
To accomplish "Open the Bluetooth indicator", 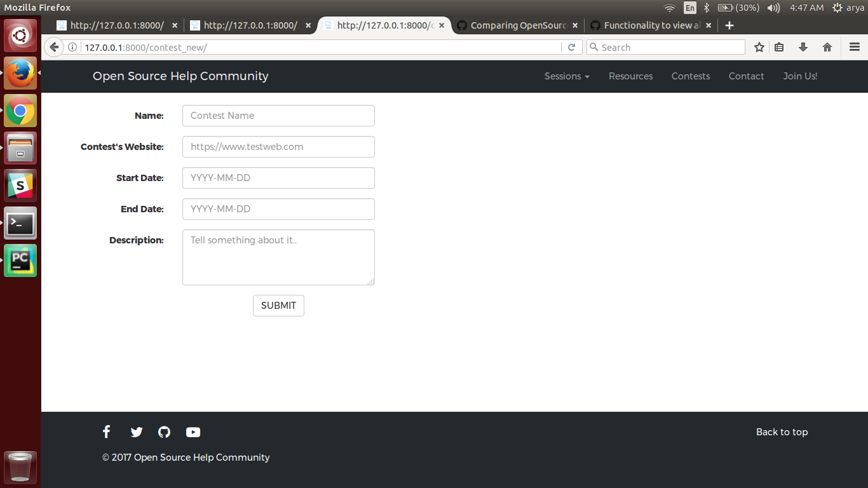I will click(707, 8).
